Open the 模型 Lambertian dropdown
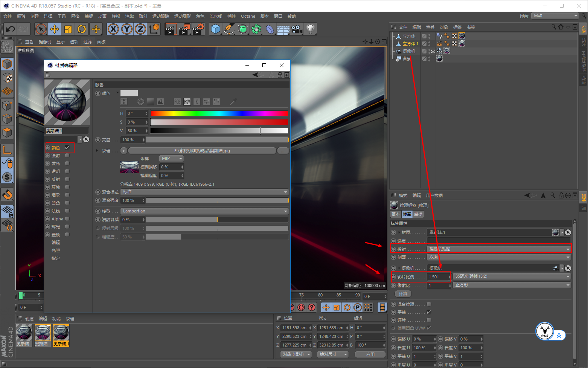588x368 pixels. click(x=204, y=211)
